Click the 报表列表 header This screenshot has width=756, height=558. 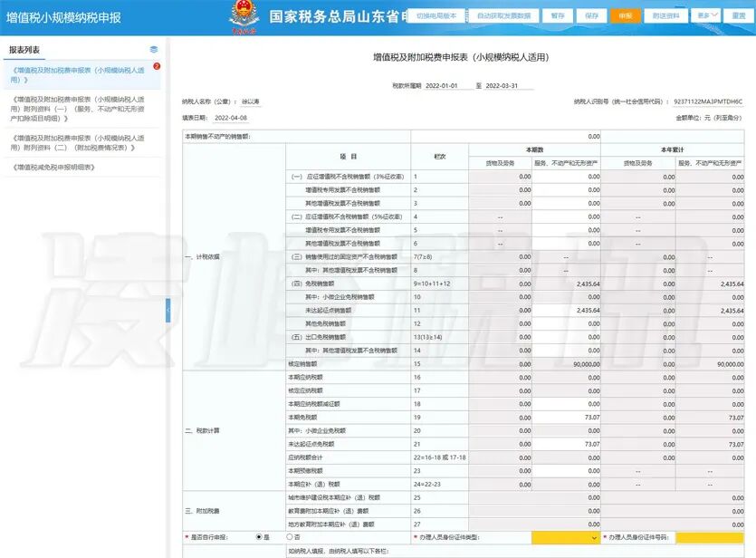pos(24,50)
